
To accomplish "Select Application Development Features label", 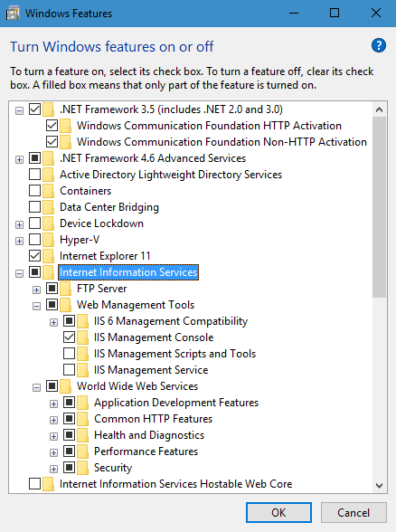I will (176, 403).
